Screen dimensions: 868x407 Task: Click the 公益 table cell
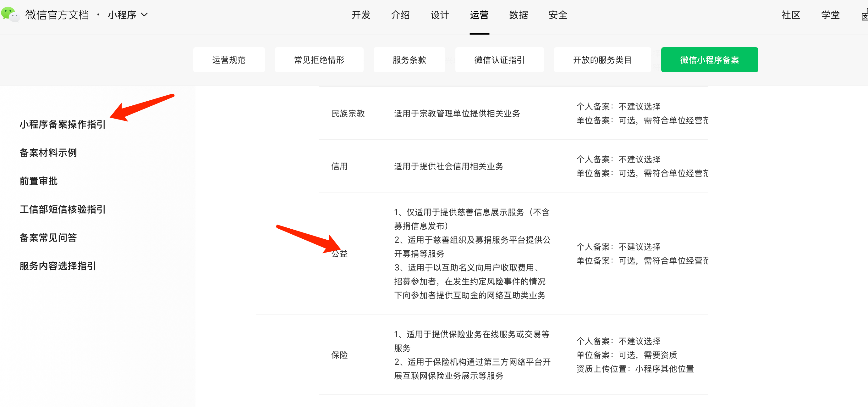tap(339, 254)
